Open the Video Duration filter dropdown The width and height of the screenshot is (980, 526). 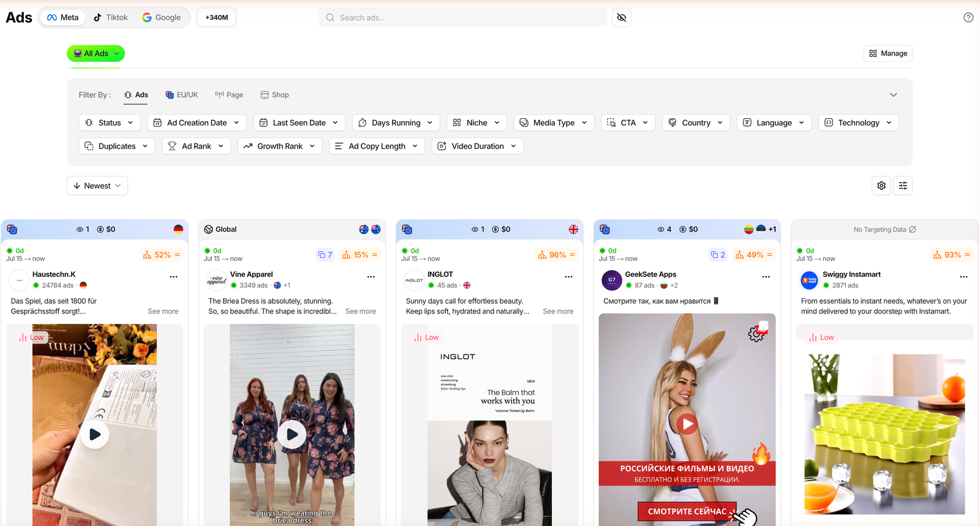pos(478,146)
